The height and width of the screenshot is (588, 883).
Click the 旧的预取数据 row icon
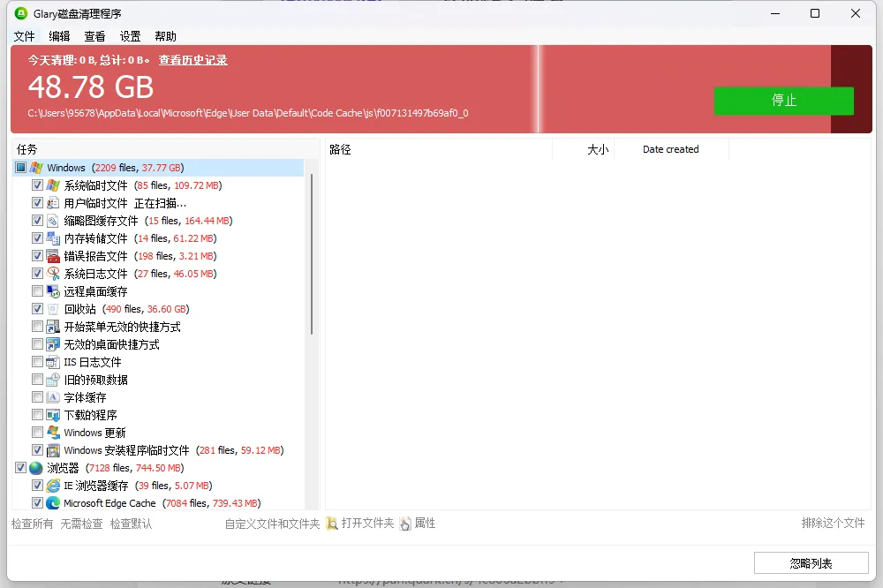point(53,380)
